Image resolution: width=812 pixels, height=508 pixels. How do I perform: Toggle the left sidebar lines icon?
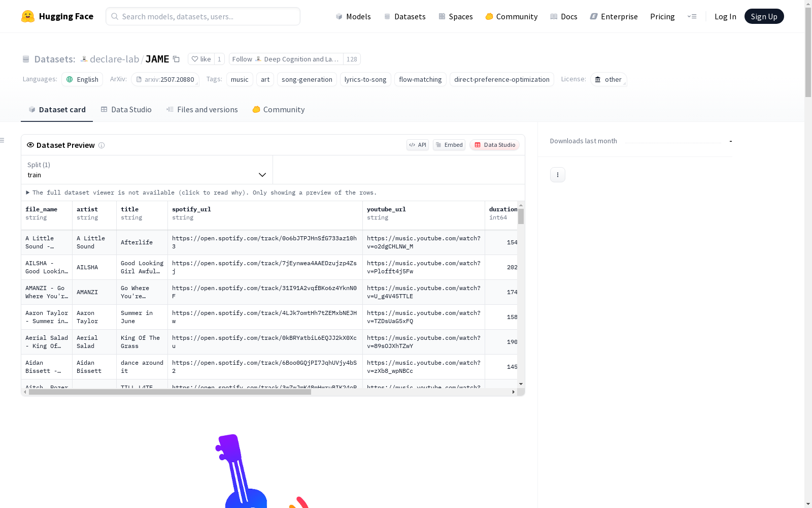[x=2, y=140]
